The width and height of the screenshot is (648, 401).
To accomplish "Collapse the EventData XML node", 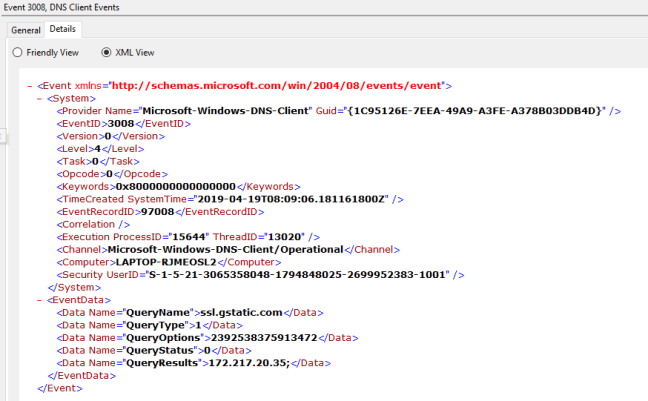I will 39,298.
